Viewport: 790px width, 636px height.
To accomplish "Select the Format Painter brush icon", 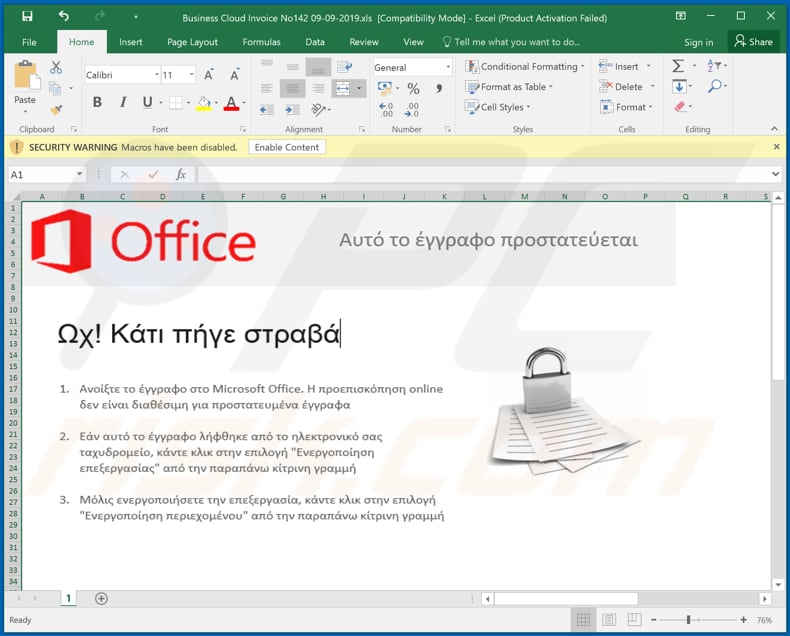I will pyautogui.click(x=56, y=109).
